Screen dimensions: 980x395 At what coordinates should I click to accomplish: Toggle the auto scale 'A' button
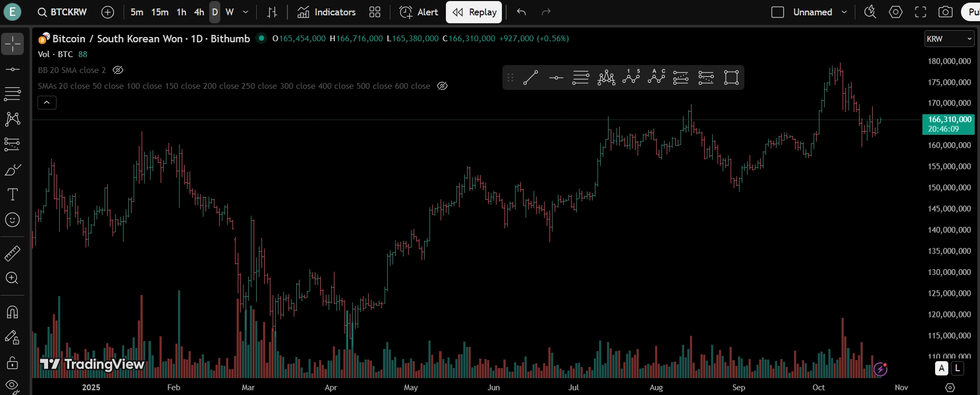[x=941, y=368]
